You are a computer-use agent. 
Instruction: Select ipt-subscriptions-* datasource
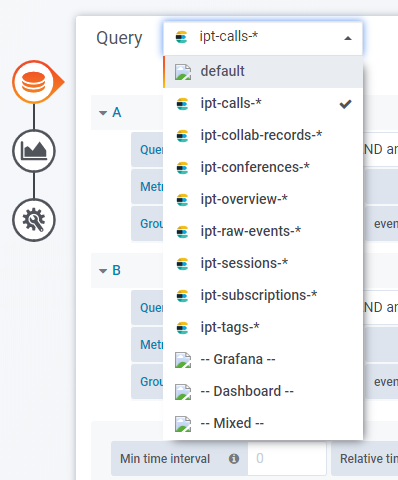264,296
